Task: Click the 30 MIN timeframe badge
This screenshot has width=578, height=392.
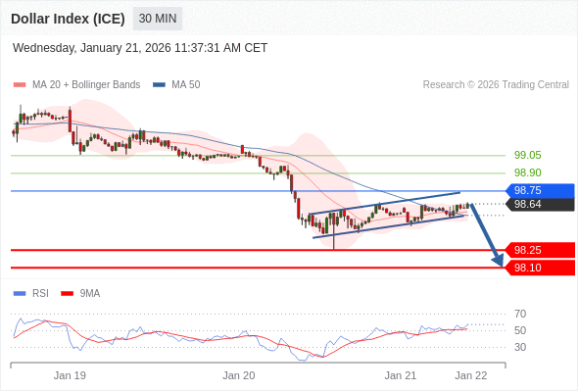Action: [x=158, y=19]
